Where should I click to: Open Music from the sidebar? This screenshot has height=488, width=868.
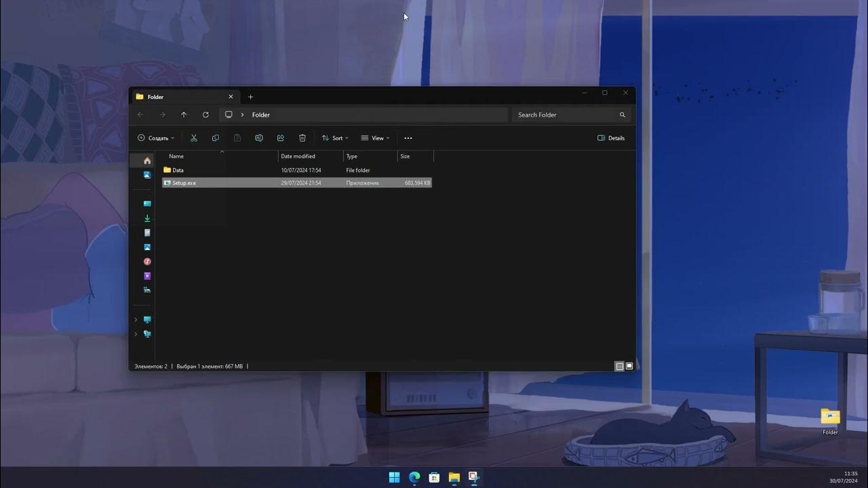(147, 262)
